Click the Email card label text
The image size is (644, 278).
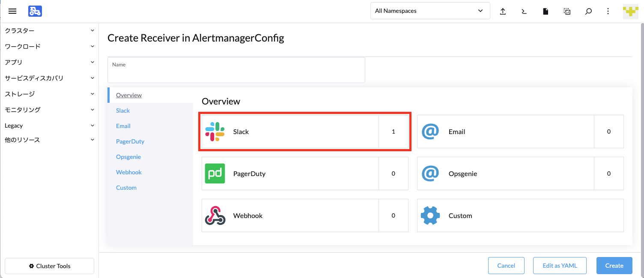pyautogui.click(x=457, y=132)
